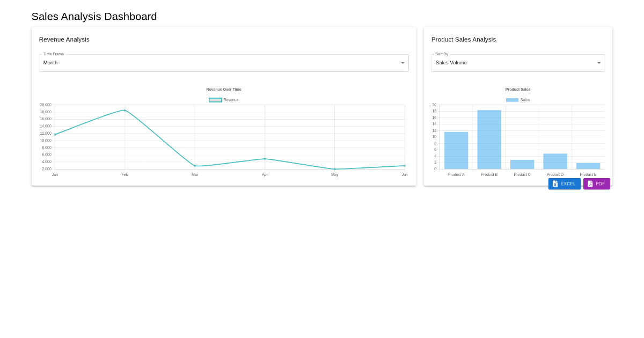Select the Product D bar in the chart
This screenshot has width=644, height=338.
[x=555, y=161]
